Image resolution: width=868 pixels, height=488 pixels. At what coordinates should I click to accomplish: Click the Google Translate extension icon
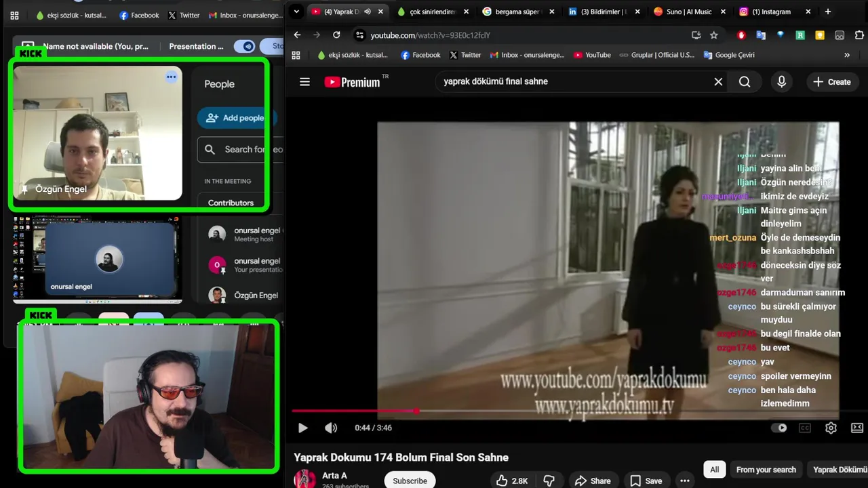(761, 35)
